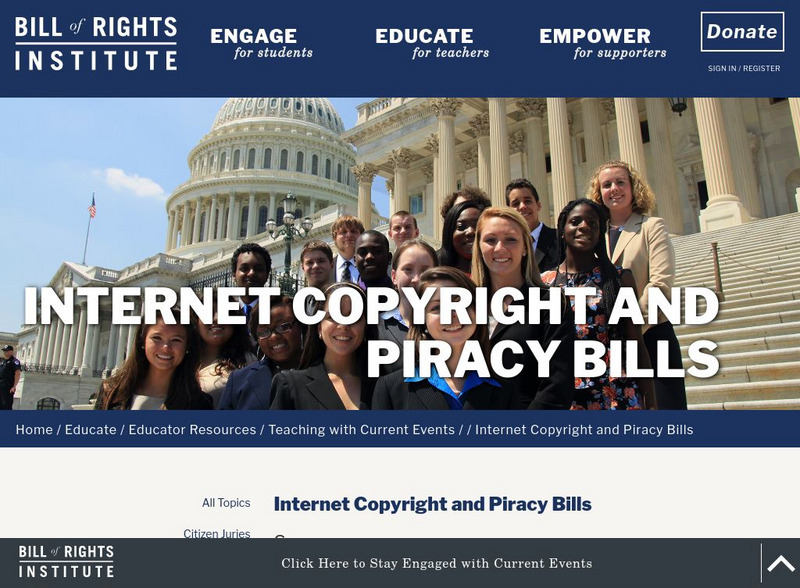The image size is (800, 588).
Task: Click the footer bar Bill of Rights Institute logo
Action: [66, 561]
